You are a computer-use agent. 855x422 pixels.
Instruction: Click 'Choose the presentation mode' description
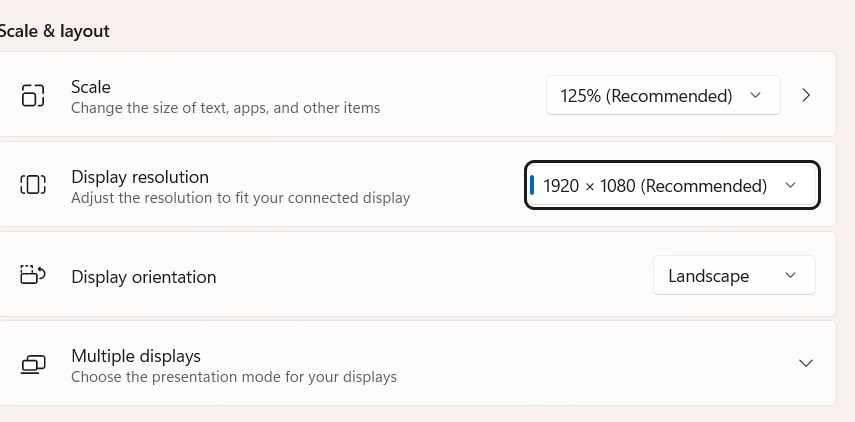234,377
